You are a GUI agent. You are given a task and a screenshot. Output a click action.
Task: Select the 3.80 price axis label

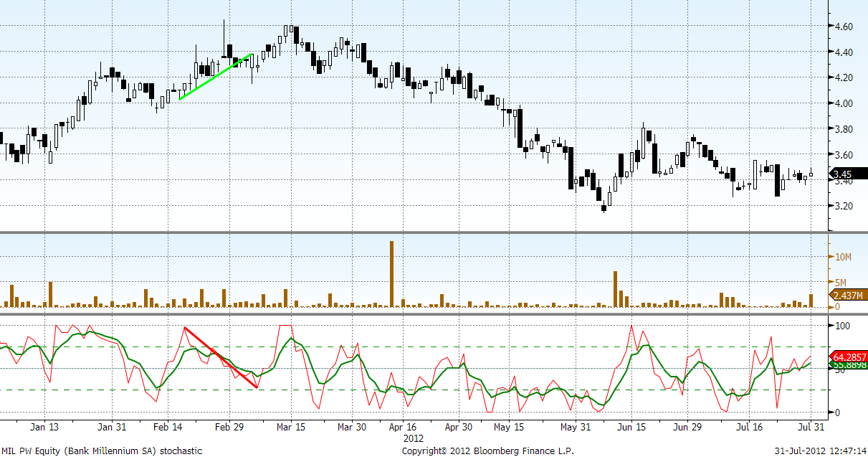[843, 129]
